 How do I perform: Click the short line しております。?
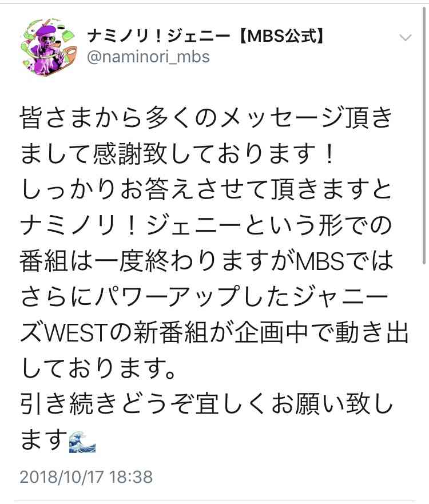(98, 368)
